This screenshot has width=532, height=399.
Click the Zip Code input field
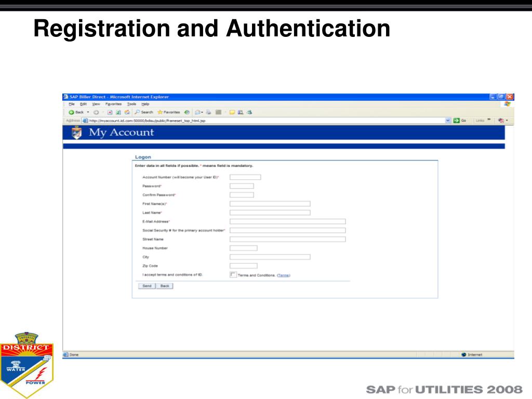pyautogui.click(x=244, y=265)
